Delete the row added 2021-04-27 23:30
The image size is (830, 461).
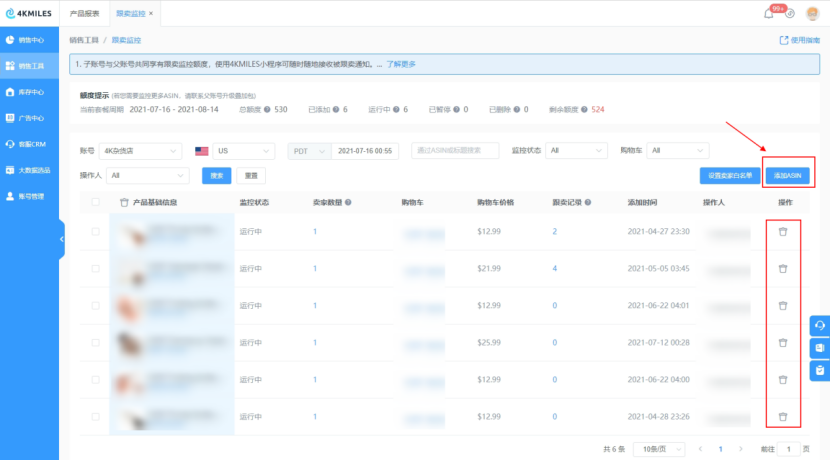[783, 231]
